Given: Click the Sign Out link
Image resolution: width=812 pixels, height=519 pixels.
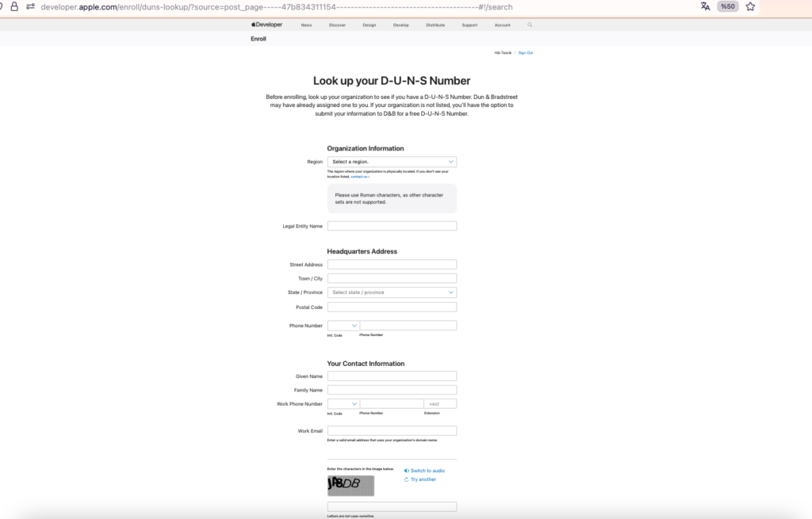Looking at the screenshot, I should (525, 52).
